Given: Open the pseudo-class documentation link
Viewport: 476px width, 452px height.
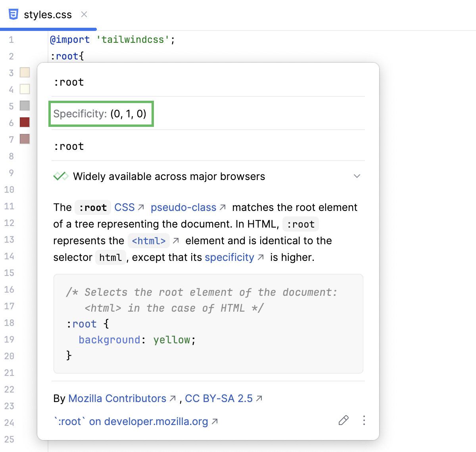Looking at the screenshot, I should coord(183,207).
